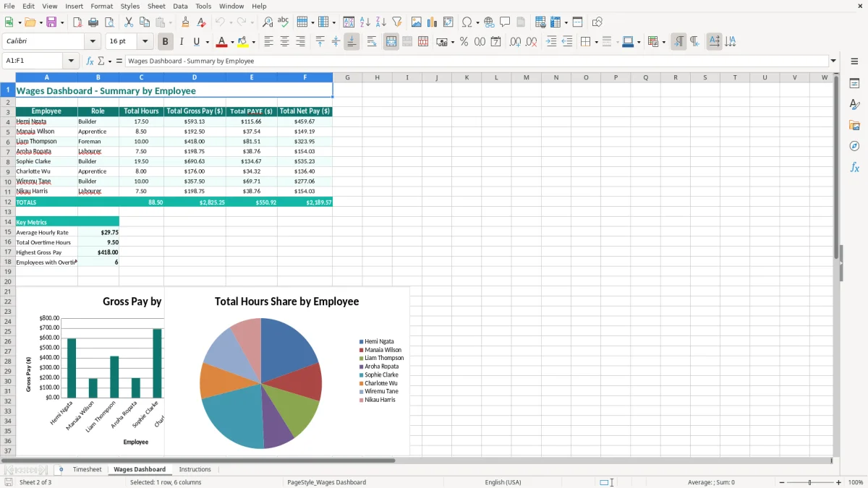Run the spelling check
The image size is (868, 488).
284,22
